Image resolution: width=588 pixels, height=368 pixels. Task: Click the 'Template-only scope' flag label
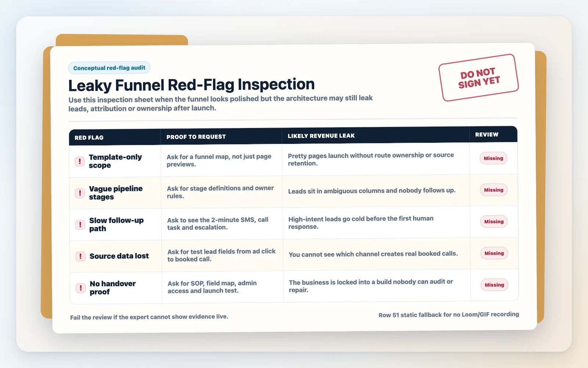click(115, 161)
